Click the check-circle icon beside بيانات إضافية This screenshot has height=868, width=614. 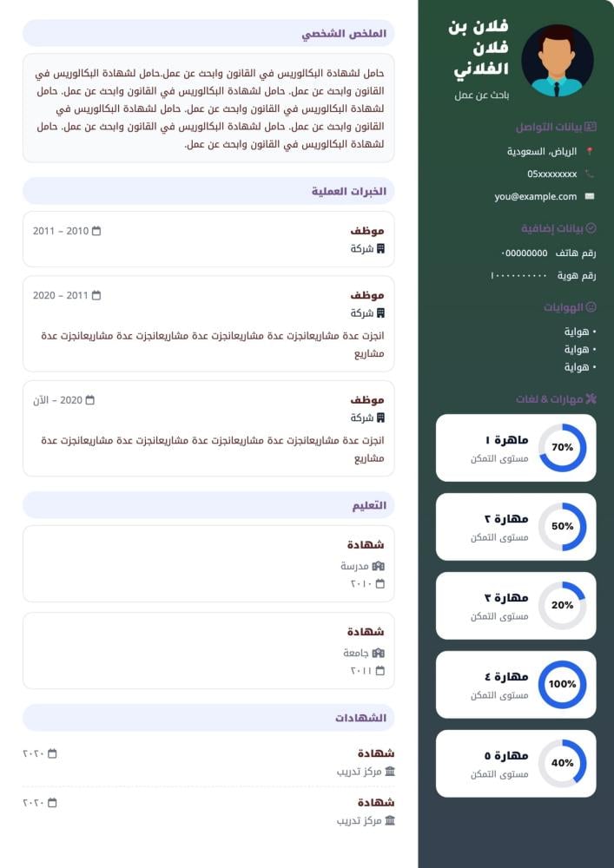point(591,228)
